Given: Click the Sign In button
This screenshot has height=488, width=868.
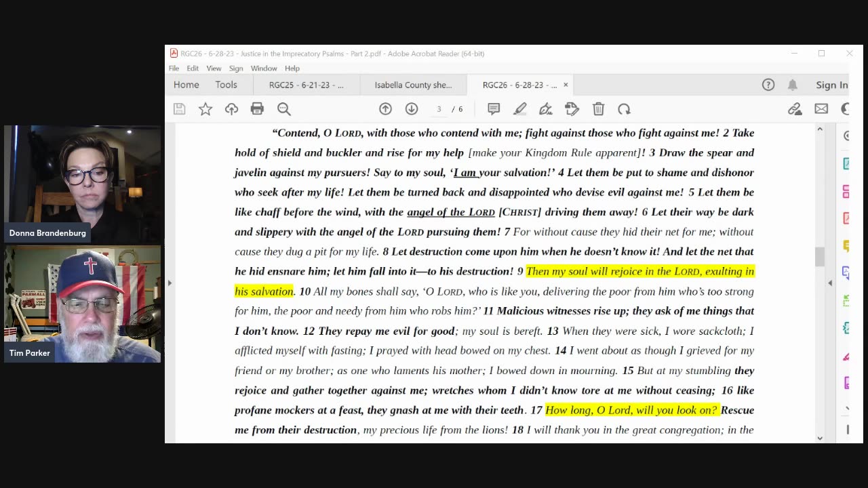Looking at the screenshot, I should click(832, 85).
